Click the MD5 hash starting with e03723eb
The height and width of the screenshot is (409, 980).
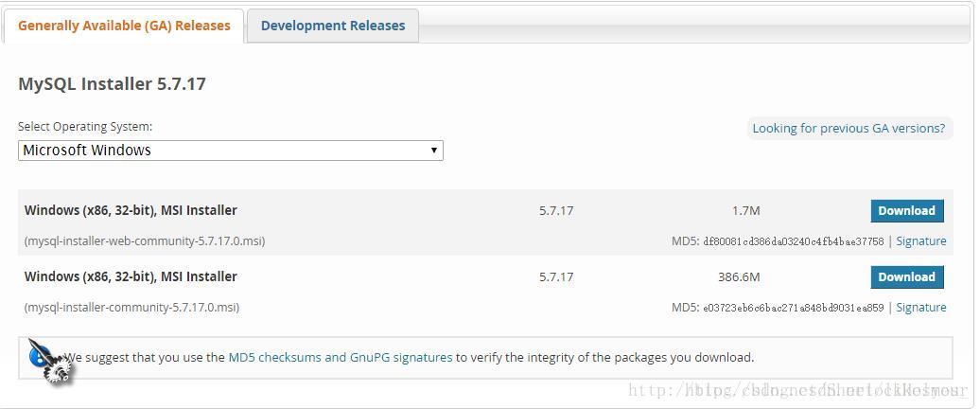(793, 308)
